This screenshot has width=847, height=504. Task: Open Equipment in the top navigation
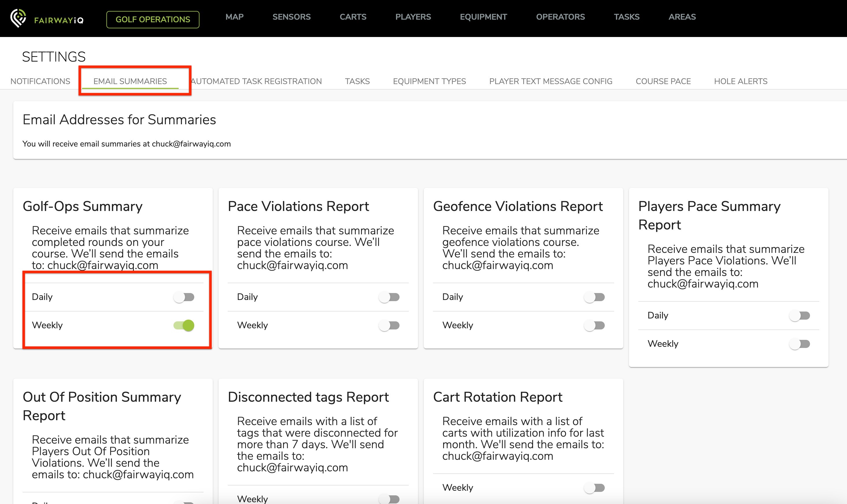[483, 17]
